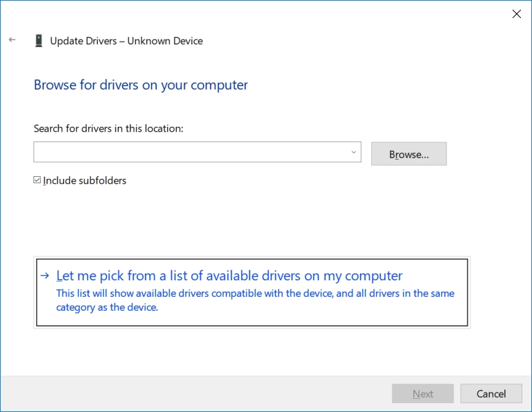Viewport: 532px width, 412px height.
Task: Focus the driver search location text field
Action: point(192,152)
